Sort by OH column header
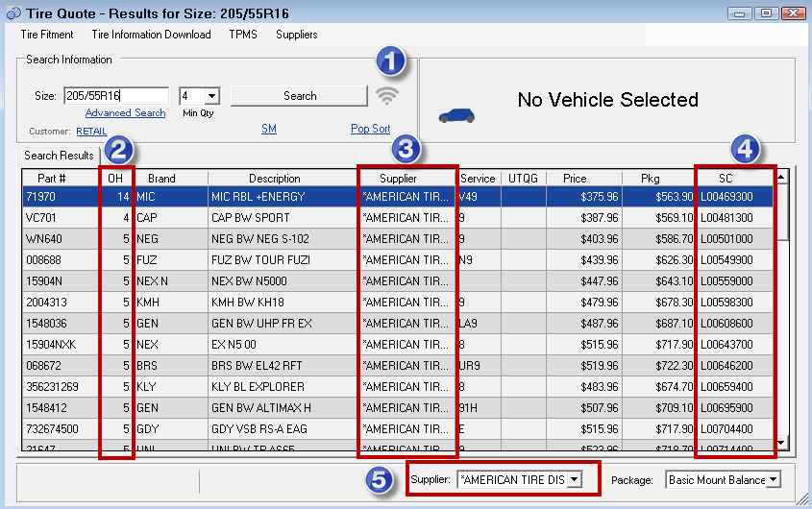 coord(115,179)
